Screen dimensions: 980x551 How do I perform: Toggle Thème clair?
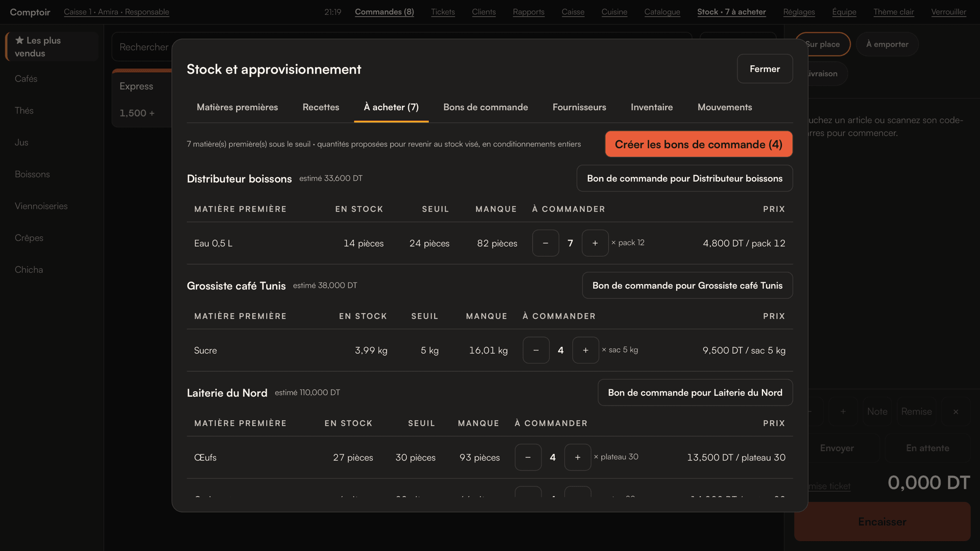tap(893, 12)
